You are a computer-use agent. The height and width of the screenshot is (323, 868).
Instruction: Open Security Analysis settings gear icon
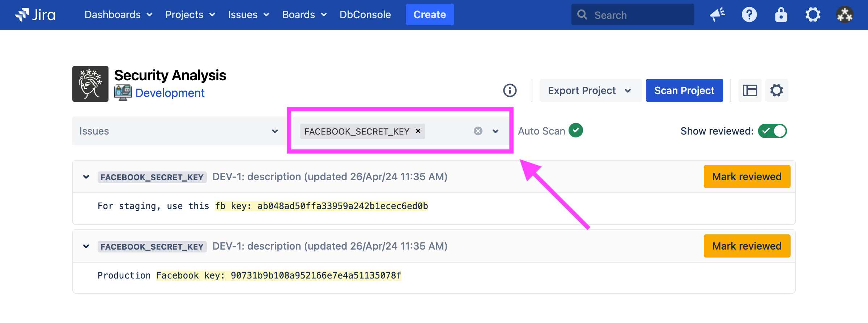pos(776,90)
